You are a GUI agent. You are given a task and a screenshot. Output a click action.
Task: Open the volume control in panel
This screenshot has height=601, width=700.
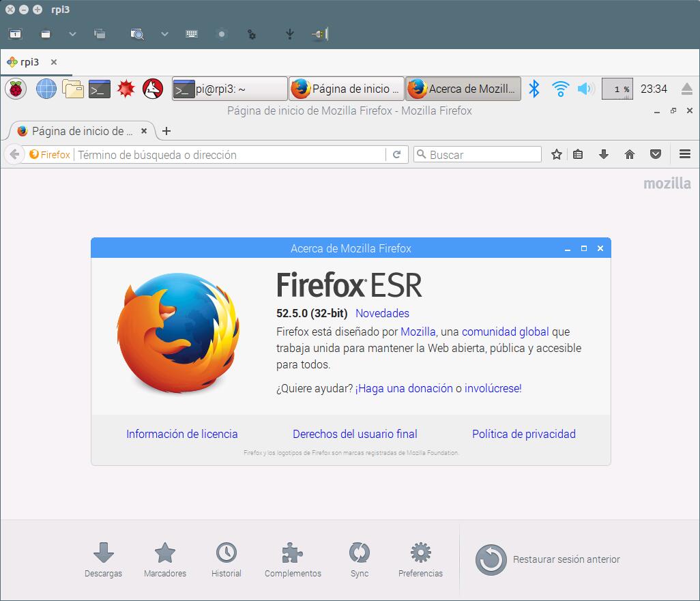[x=585, y=89]
